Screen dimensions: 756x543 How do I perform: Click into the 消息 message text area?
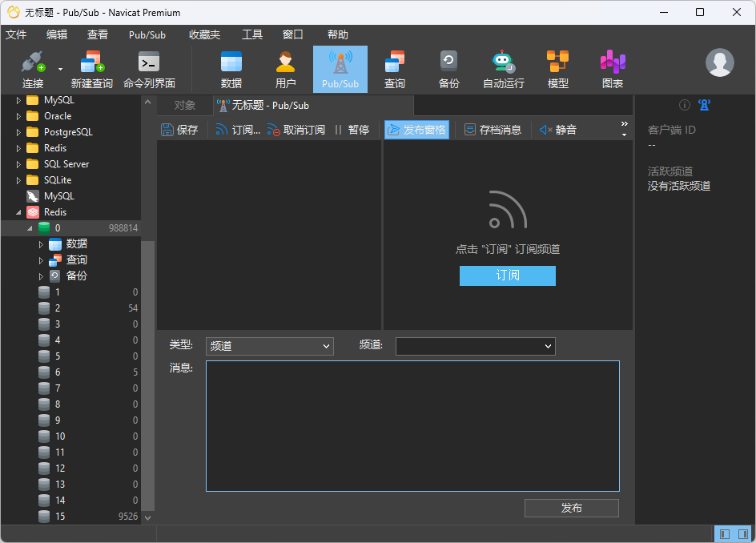click(x=412, y=426)
